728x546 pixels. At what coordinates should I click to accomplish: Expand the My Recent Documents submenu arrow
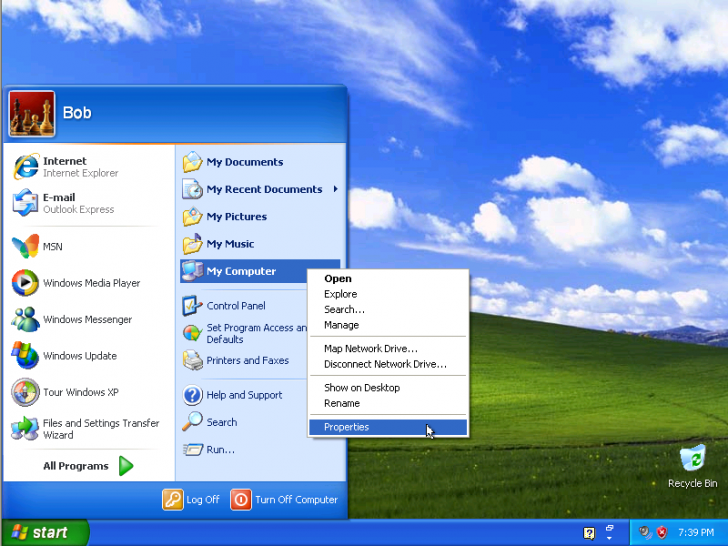point(335,189)
